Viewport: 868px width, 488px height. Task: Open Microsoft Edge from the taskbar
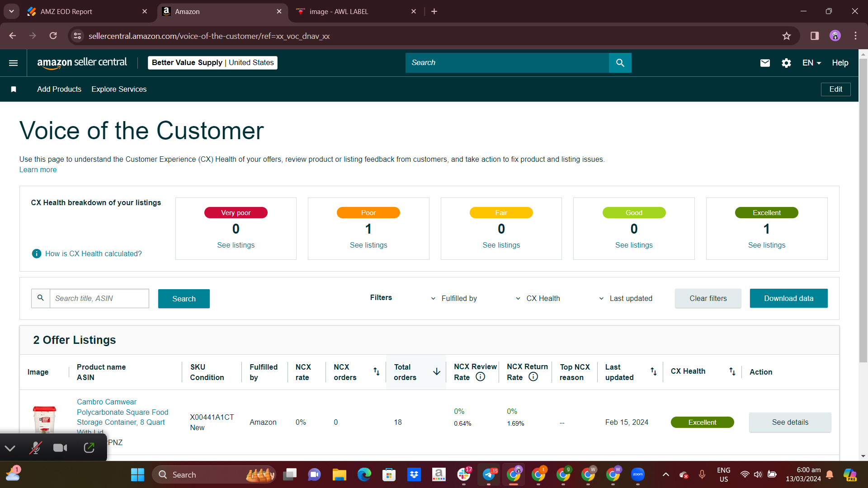[364, 475]
